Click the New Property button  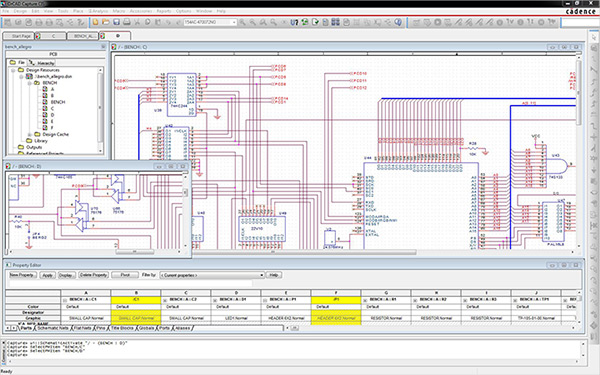point(23,275)
